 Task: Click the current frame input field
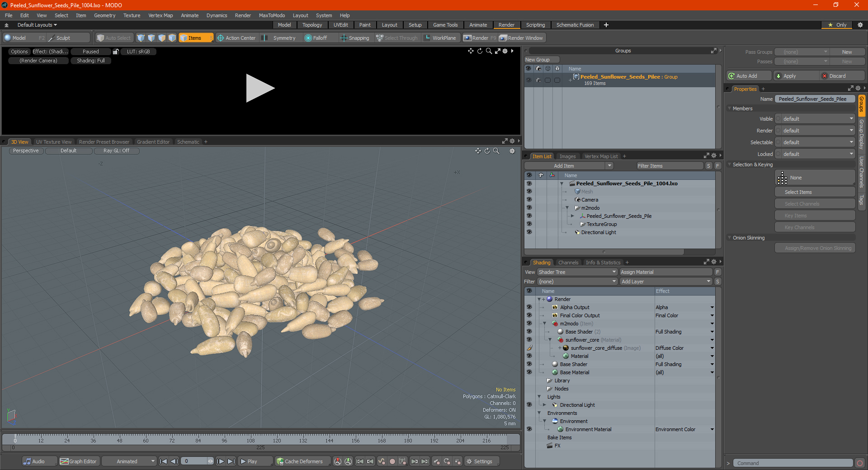click(x=195, y=461)
